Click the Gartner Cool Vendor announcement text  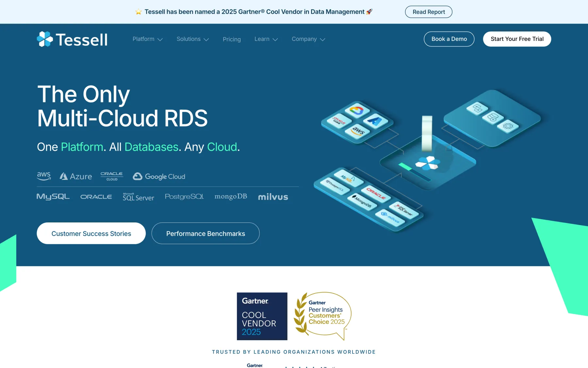254,12
